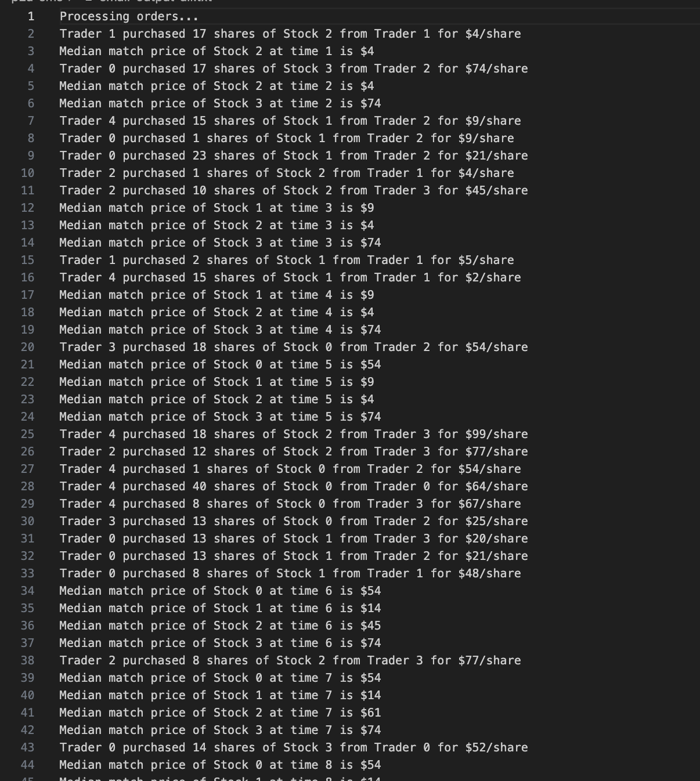
Task: Place cursor on '$45/share' on line 11
Action: tap(496, 190)
